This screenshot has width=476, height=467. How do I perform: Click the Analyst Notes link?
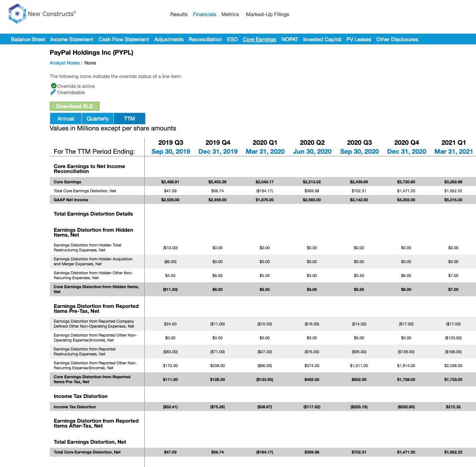pyautogui.click(x=65, y=63)
